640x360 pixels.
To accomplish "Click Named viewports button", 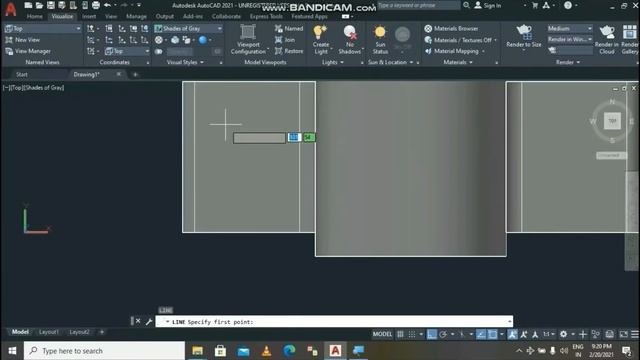I will coord(289,29).
